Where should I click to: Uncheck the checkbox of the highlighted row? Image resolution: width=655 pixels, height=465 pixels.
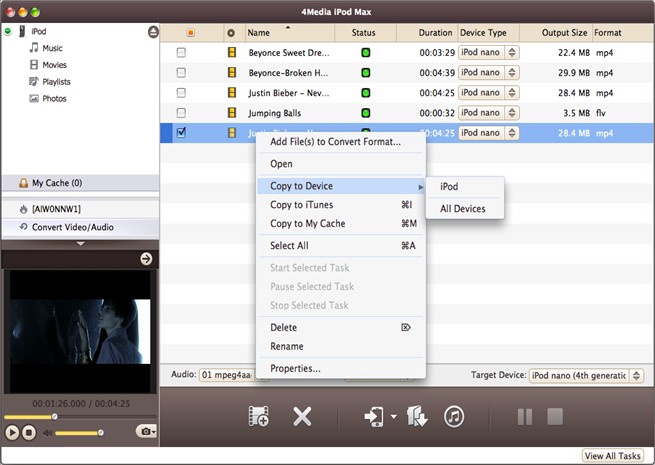(181, 133)
